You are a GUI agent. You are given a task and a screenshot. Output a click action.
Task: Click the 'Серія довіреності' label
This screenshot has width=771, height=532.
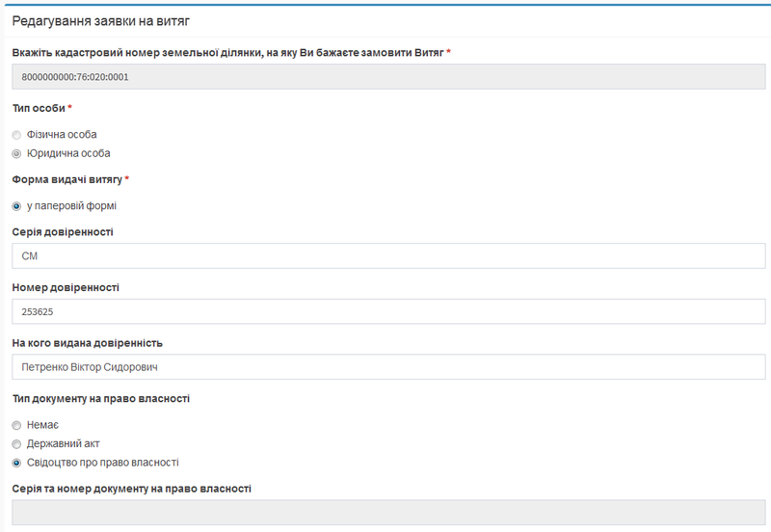[63, 231]
